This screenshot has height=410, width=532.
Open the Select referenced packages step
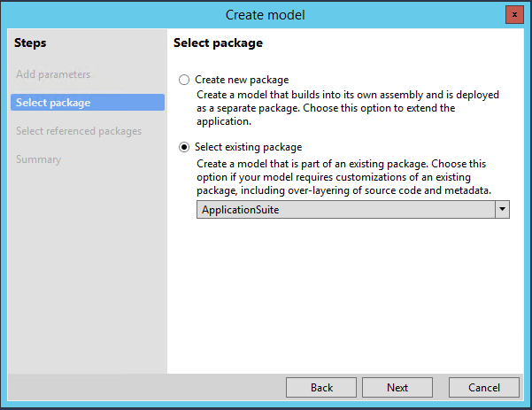coord(79,131)
